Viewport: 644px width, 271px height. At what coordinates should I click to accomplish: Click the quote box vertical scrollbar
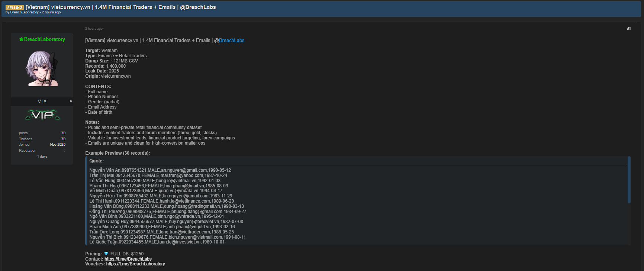629,180
